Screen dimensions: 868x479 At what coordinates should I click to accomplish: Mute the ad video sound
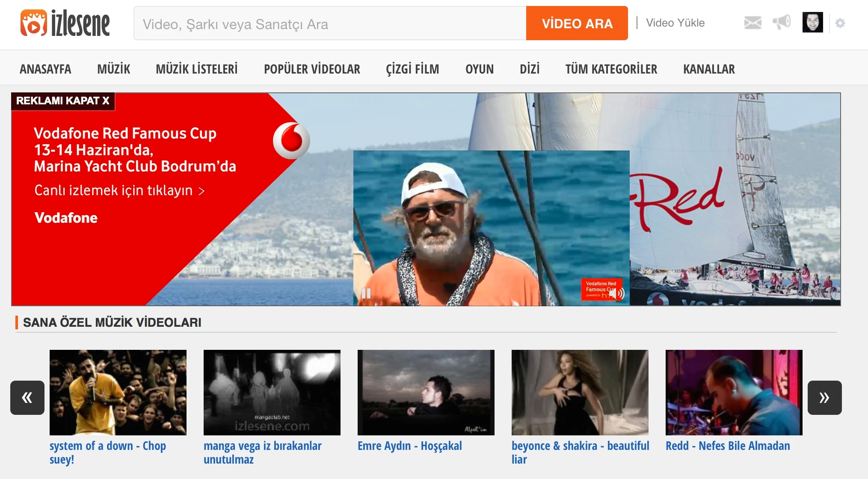(616, 293)
